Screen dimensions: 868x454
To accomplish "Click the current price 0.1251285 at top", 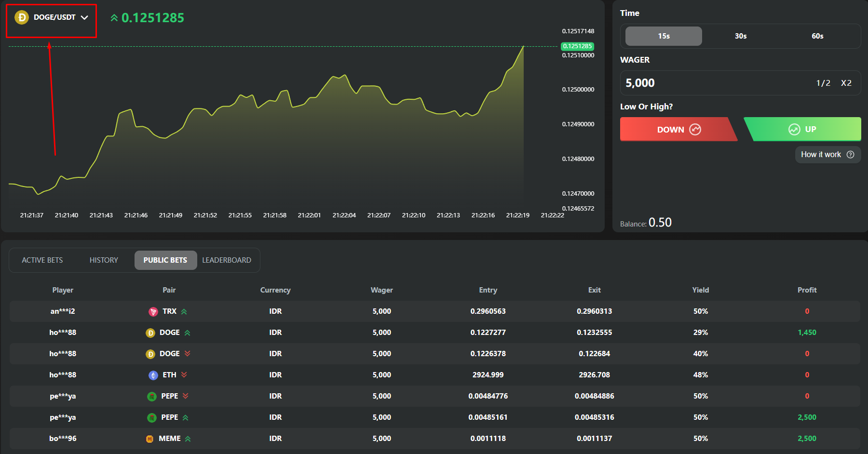I will pyautogui.click(x=153, y=18).
